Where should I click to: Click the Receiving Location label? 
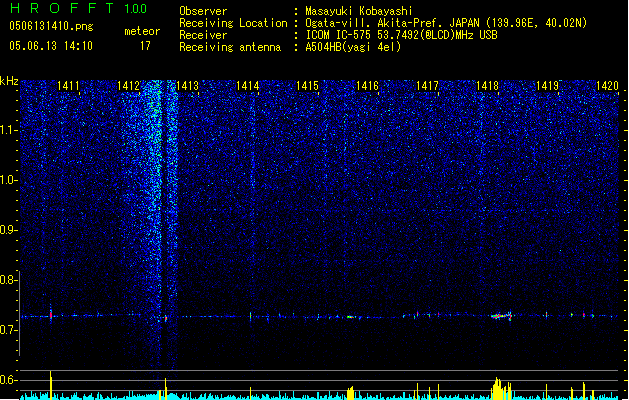[x=233, y=23]
